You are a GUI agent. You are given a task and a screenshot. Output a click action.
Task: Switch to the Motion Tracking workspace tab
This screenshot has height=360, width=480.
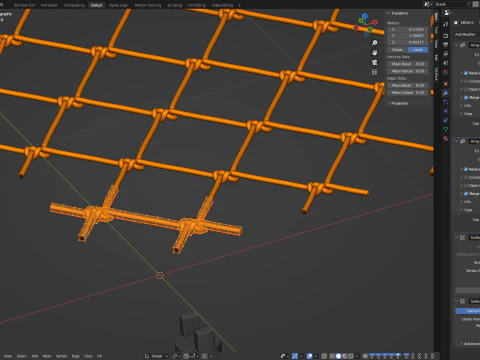pyautogui.click(x=148, y=5)
